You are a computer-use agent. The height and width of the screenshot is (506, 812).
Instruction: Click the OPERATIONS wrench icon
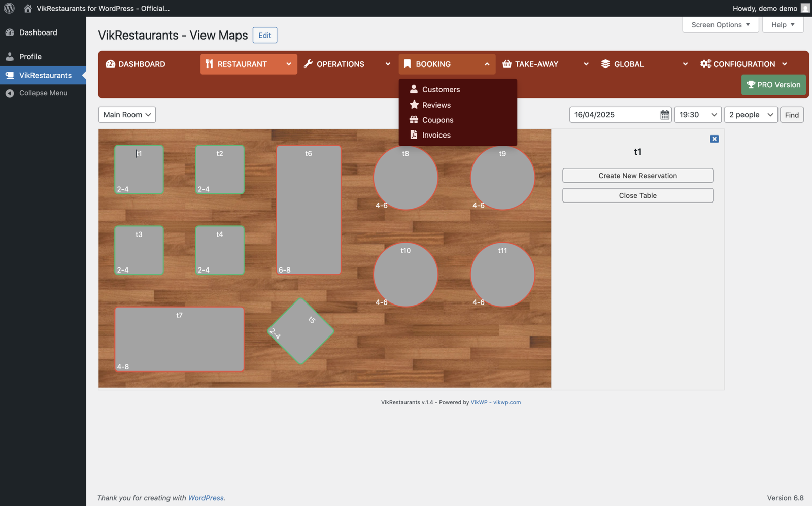308,64
